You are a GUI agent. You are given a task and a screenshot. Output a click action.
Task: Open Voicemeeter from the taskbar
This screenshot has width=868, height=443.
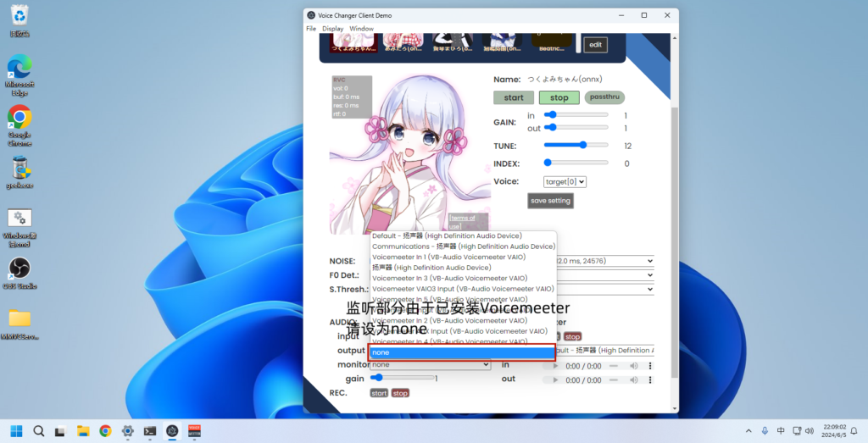pyautogui.click(x=194, y=431)
